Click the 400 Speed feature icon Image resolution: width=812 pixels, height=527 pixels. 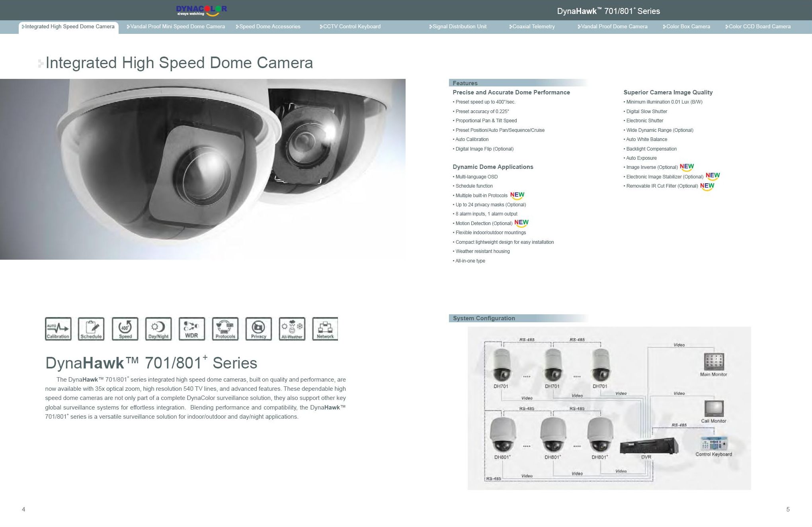pos(125,329)
